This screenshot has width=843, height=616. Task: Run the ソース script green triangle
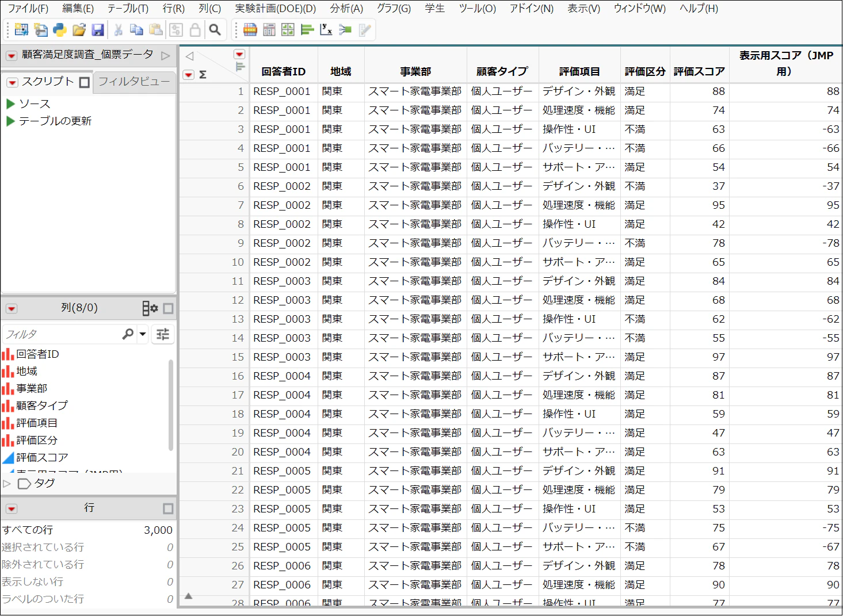pos(10,104)
